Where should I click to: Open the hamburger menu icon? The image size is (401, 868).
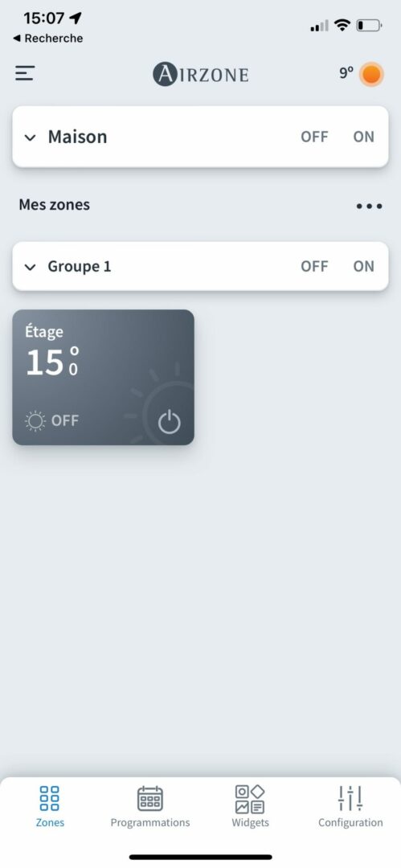25,74
